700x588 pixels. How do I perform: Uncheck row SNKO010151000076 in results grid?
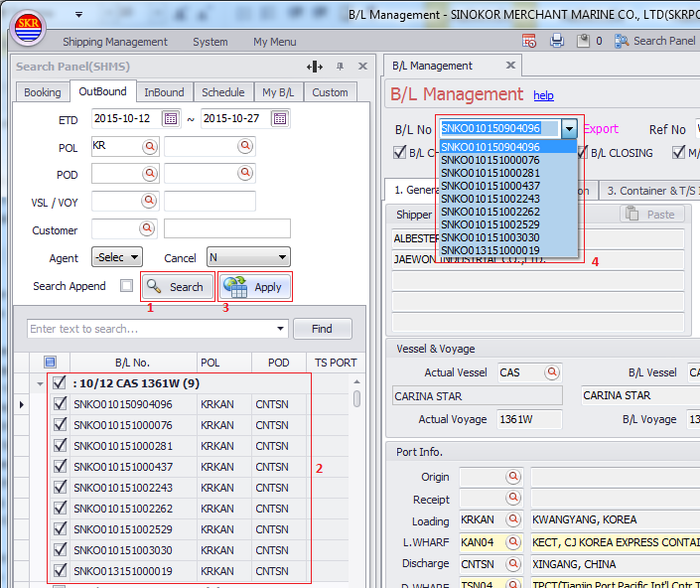pyautogui.click(x=60, y=424)
